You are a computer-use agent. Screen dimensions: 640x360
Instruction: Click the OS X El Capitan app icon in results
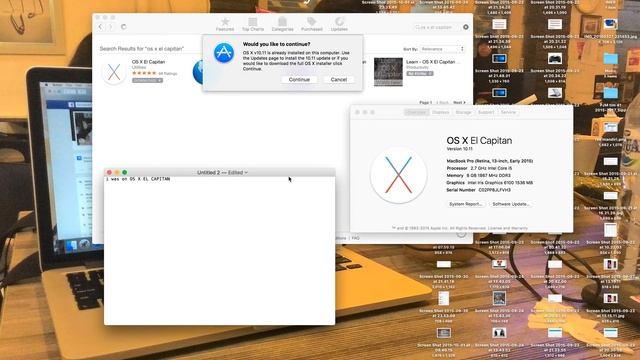(114, 72)
